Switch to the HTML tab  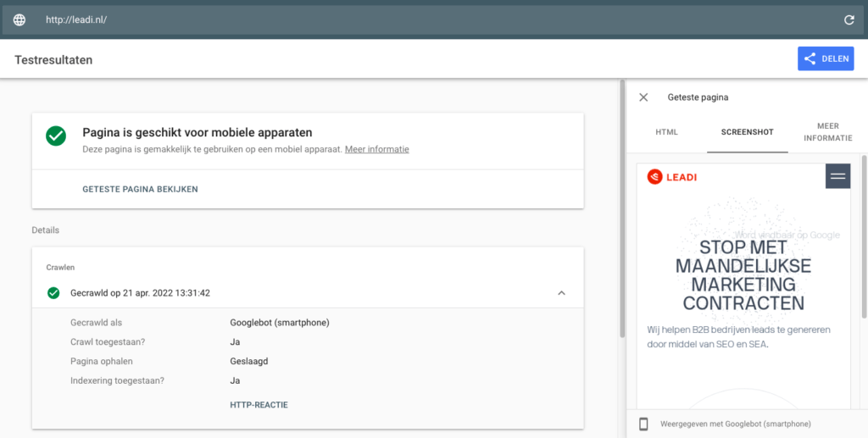666,132
